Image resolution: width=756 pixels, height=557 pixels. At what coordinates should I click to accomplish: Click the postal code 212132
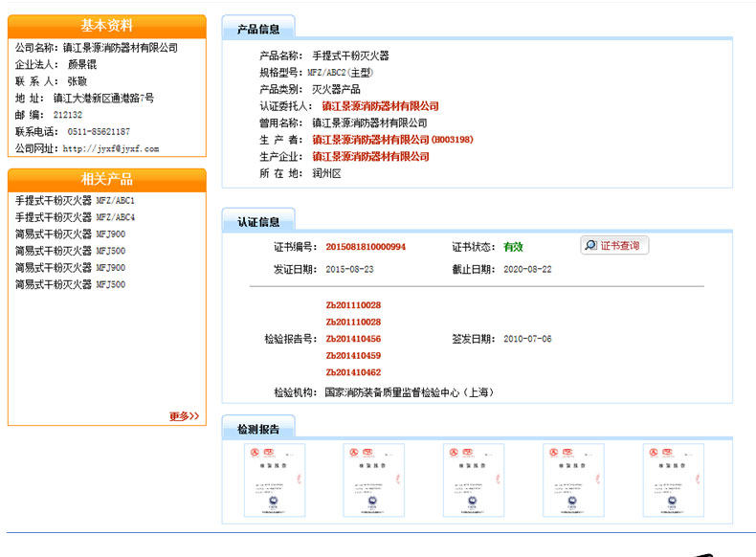[x=68, y=115]
